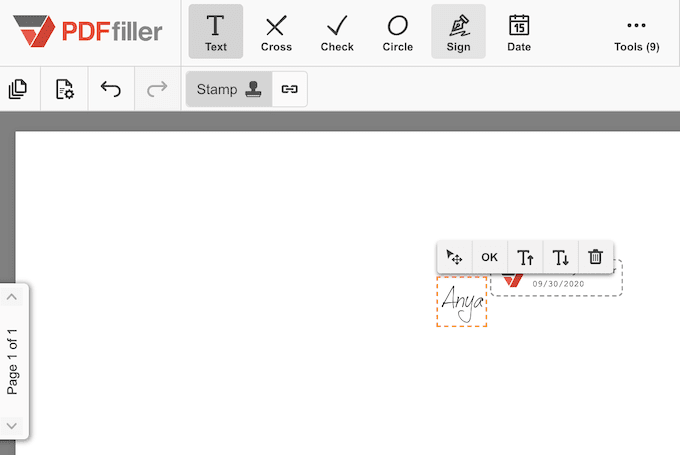This screenshot has height=455, width=680.
Task: Select the Anya signature box
Action: (x=462, y=301)
